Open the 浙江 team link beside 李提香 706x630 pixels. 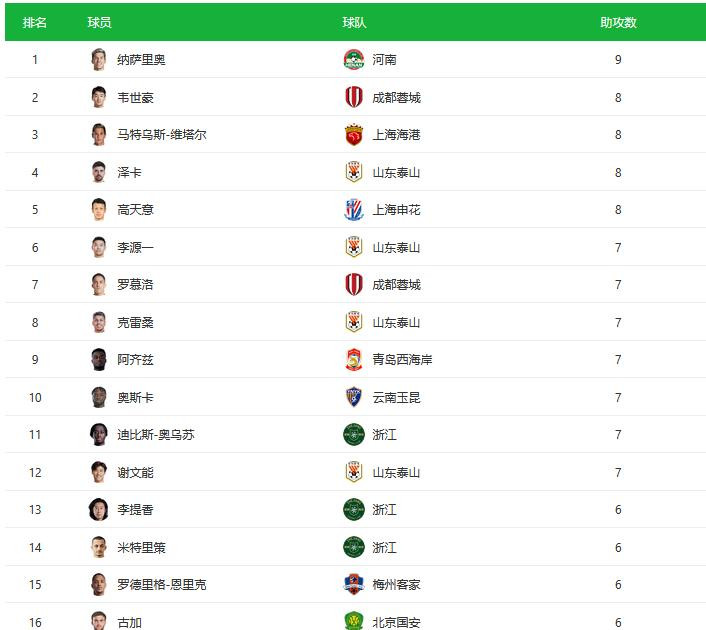point(384,509)
